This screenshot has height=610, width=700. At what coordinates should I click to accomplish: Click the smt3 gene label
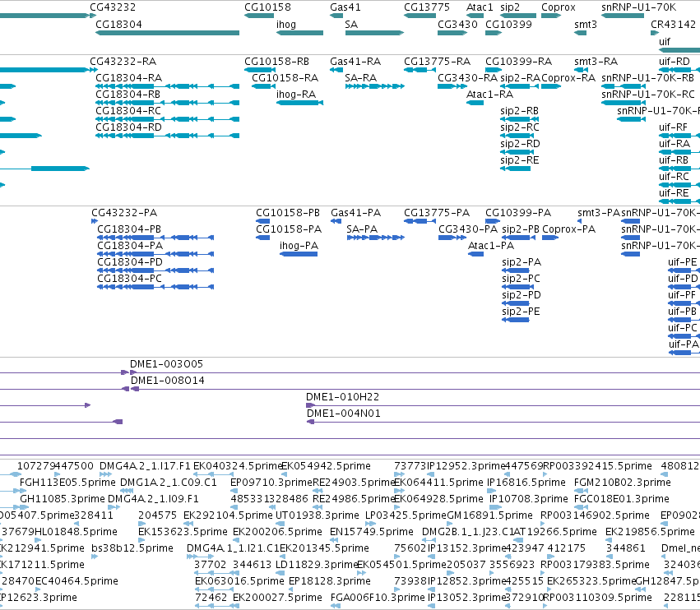(x=586, y=25)
